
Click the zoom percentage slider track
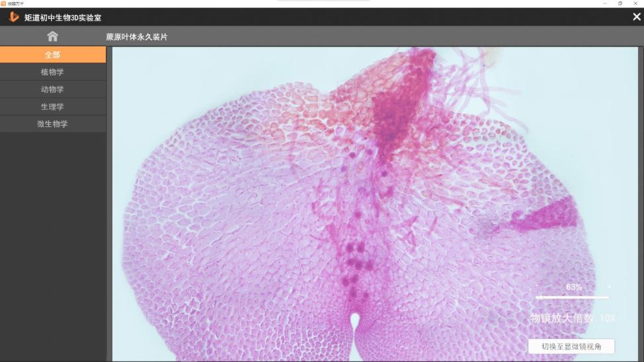coord(573,297)
